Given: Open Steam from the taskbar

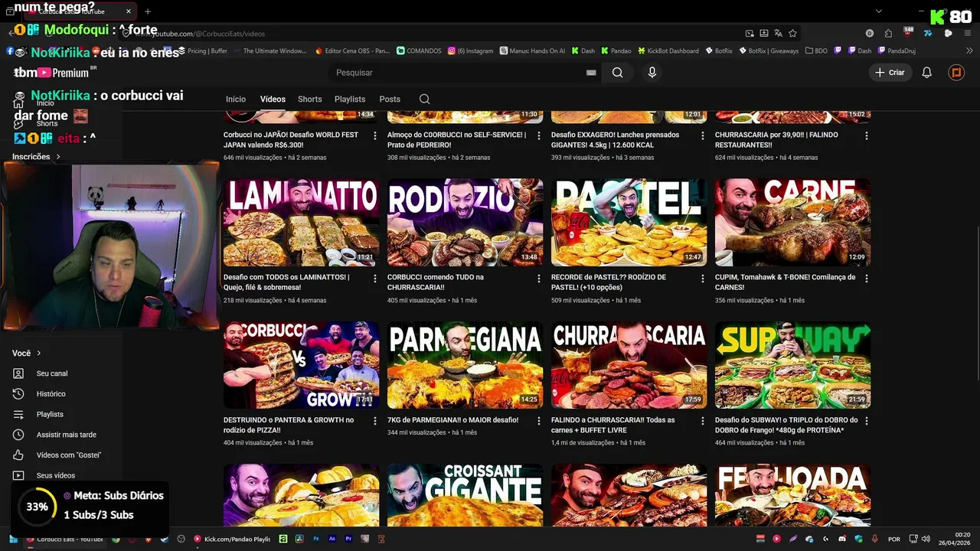Looking at the screenshot, I should tap(165, 539).
